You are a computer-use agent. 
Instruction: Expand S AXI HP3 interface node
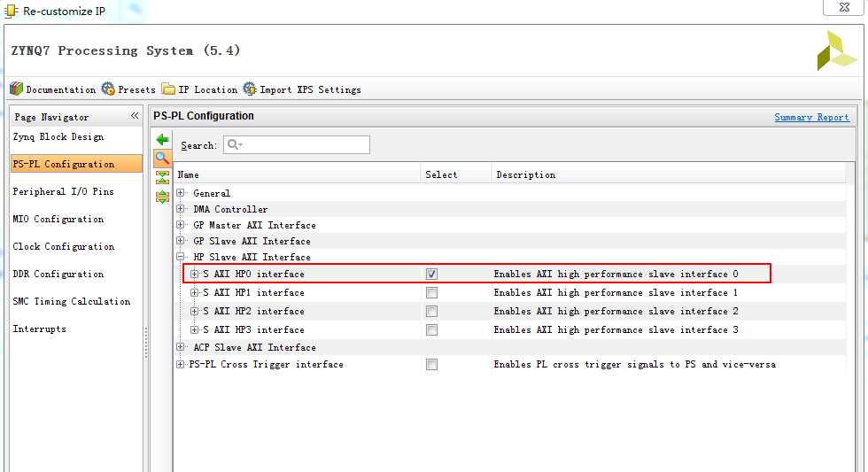(194, 329)
